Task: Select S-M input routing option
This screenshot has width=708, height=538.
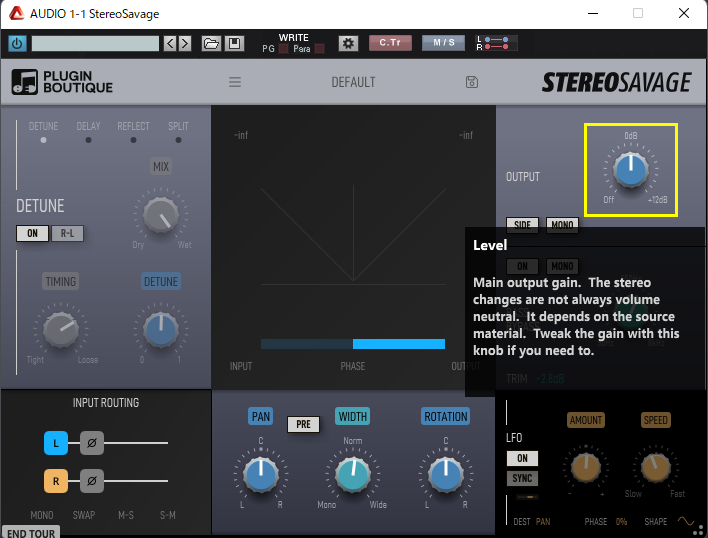Action: pos(168,515)
